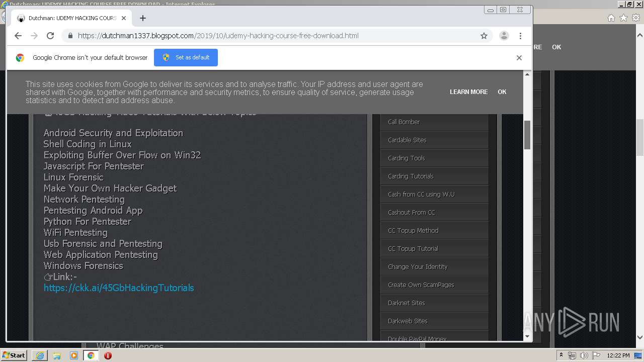
Task: Open Internet Explorer tools gear
Action: click(636, 18)
